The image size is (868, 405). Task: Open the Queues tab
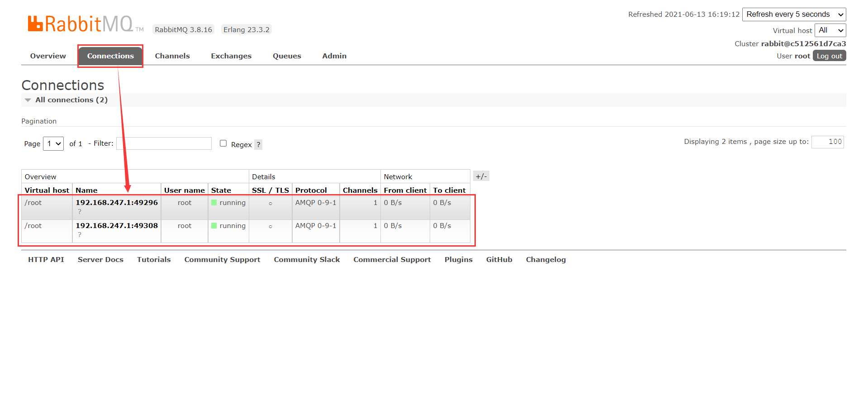coord(287,56)
